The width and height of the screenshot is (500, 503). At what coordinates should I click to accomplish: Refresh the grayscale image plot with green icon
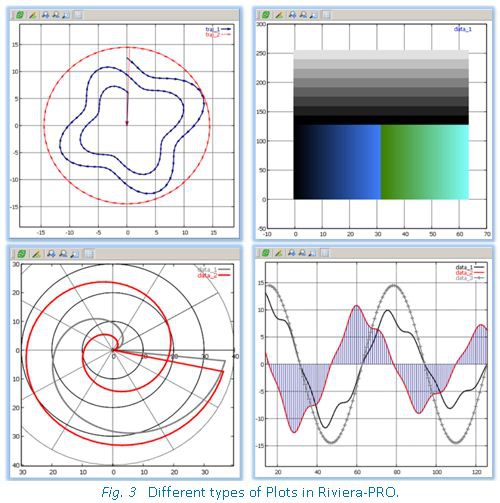[x=266, y=15]
